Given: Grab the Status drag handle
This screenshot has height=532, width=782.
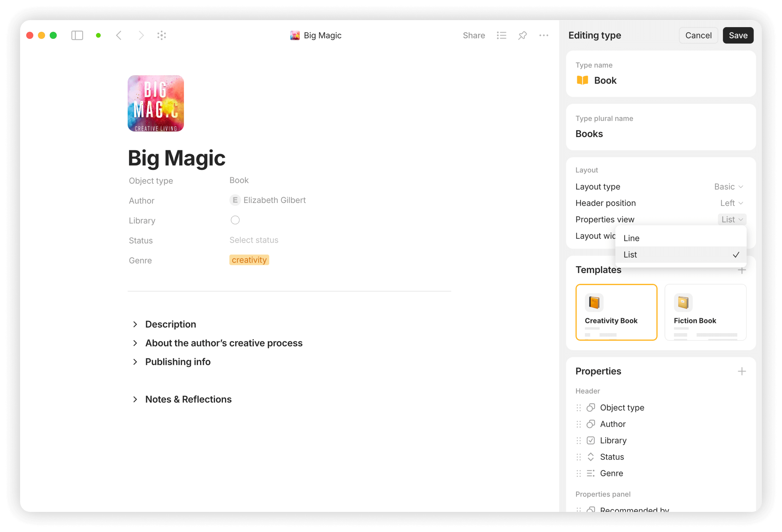Looking at the screenshot, I should [x=578, y=457].
